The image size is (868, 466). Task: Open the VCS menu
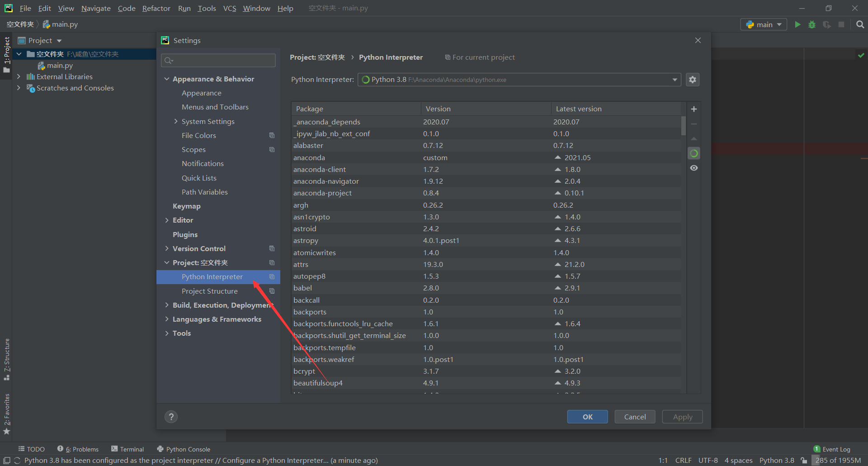tap(230, 8)
